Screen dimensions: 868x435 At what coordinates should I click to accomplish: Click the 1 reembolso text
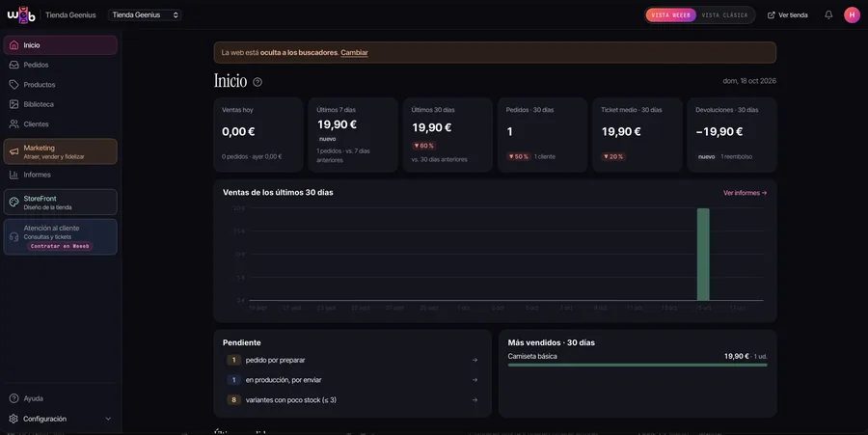tap(736, 156)
